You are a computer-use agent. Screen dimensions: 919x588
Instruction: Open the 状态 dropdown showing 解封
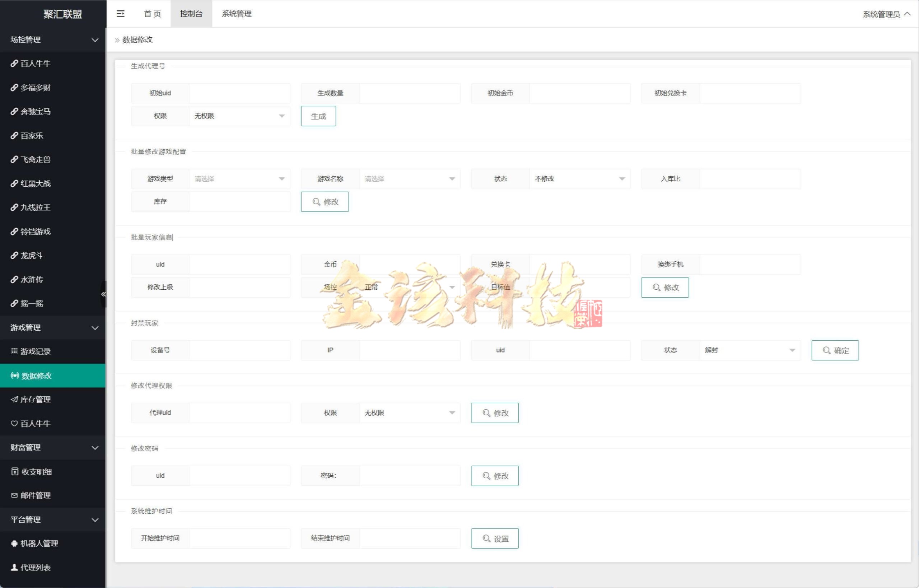(x=750, y=350)
